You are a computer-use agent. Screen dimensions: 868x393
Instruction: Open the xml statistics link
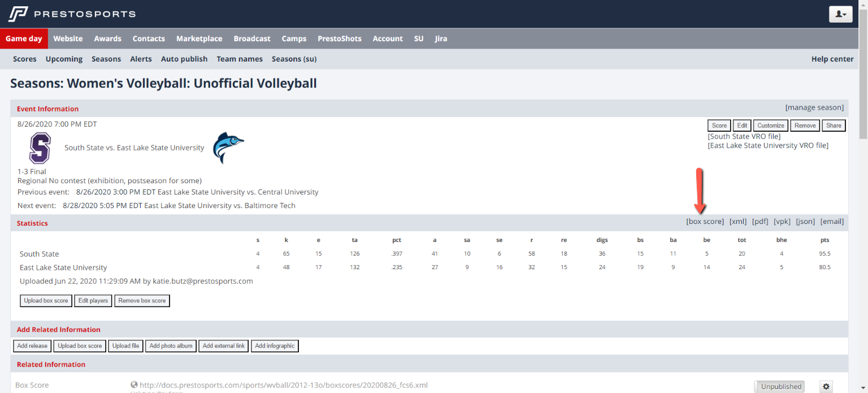click(x=738, y=222)
